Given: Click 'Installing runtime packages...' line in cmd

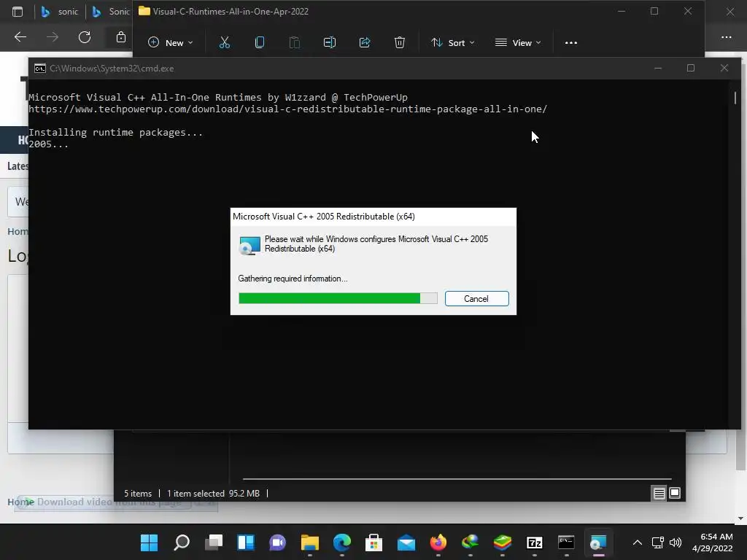Looking at the screenshot, I should 116,133.
